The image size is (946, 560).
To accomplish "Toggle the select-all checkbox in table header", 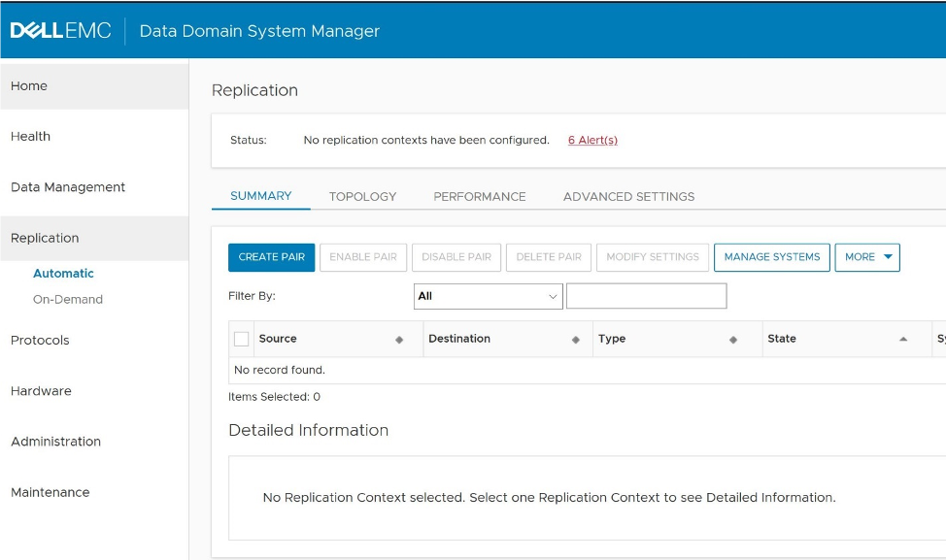I will [242, 339].
